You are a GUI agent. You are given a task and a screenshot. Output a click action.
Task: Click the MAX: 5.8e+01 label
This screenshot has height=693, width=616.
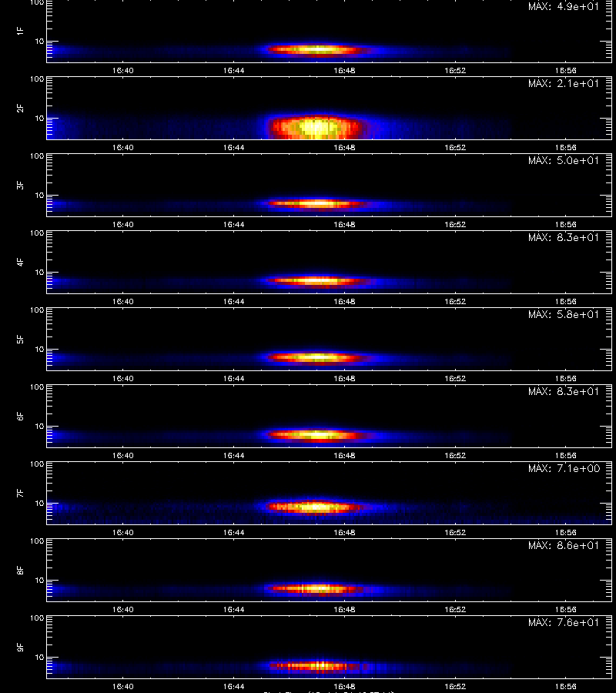pos(564,315)
